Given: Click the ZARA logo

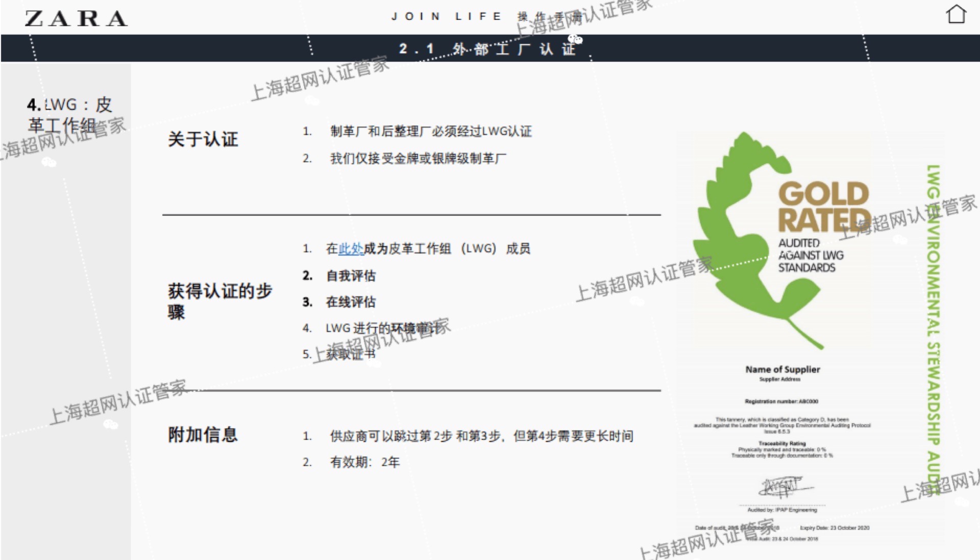Looking at the screenshot, I should 76,18.
